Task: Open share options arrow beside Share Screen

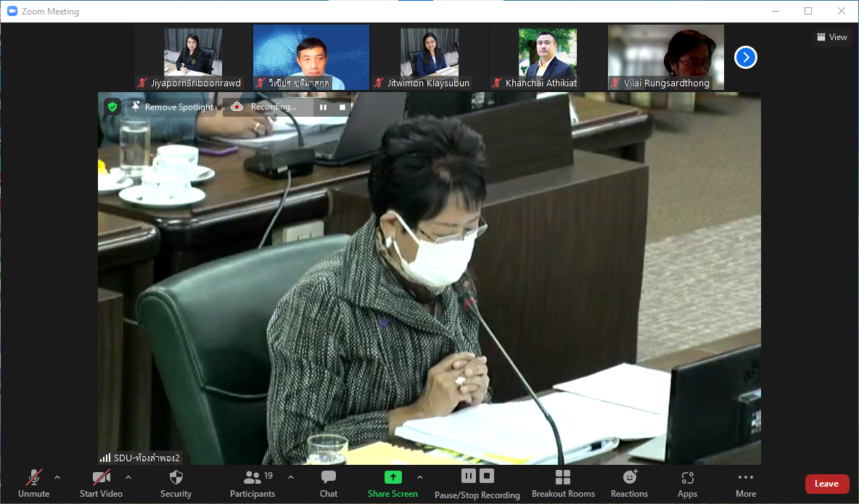Action: (x=420, y=478)
